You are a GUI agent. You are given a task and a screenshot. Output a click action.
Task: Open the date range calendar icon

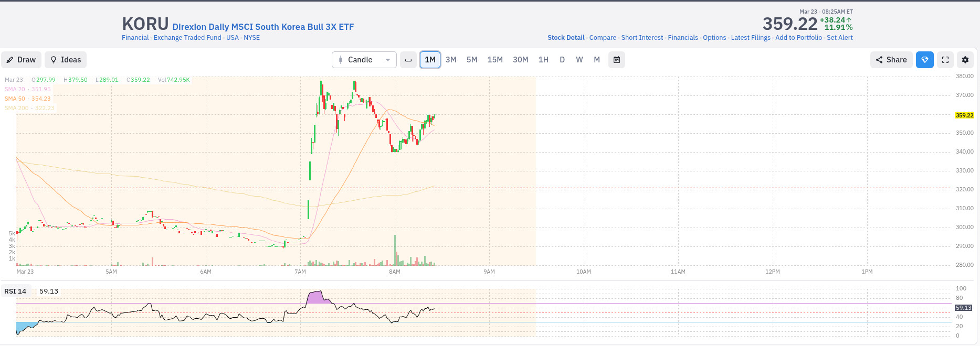[x=617, y=60]
